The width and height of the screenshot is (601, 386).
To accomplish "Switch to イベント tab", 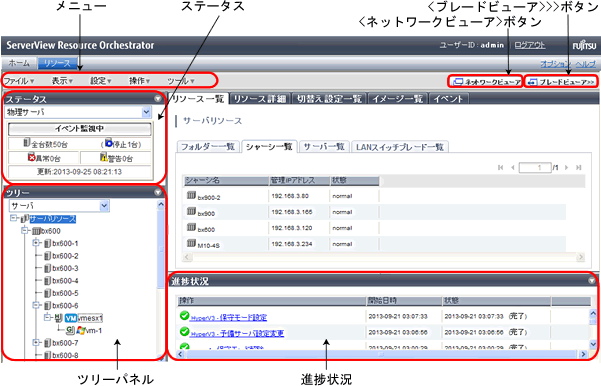I will tap(448, 99).
